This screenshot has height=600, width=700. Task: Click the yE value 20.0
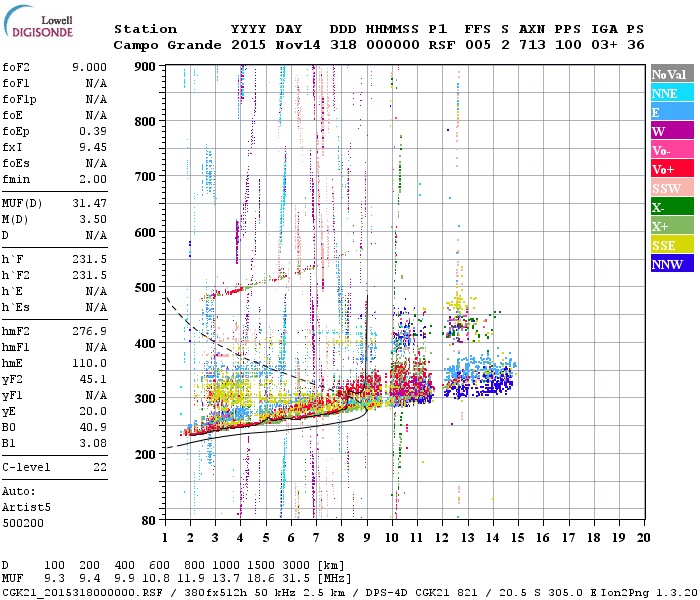tap(93, 412)
